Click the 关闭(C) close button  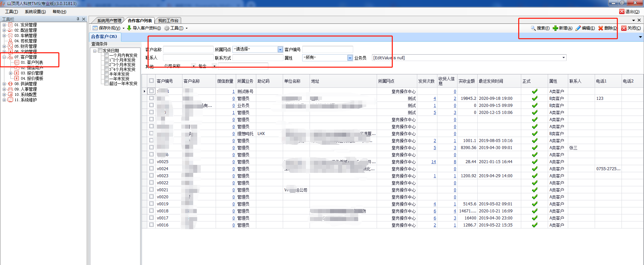631,28
